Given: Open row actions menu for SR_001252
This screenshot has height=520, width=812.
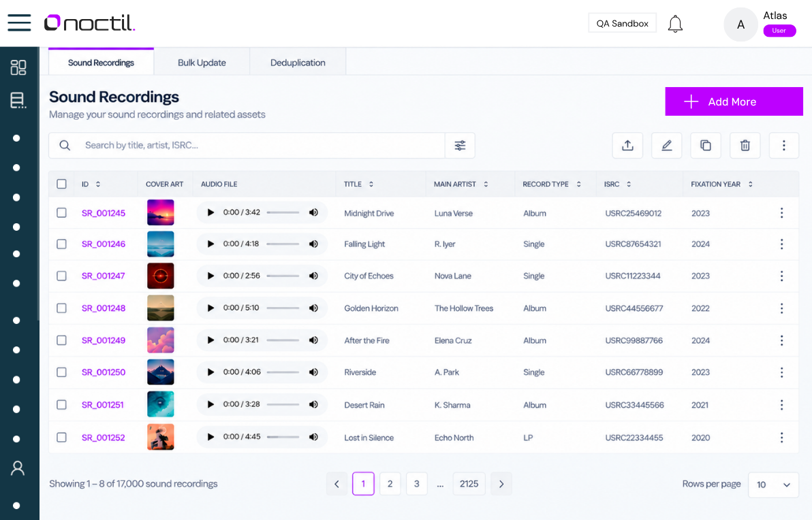Looking at the screenshot, I should (x=781, y=438).
